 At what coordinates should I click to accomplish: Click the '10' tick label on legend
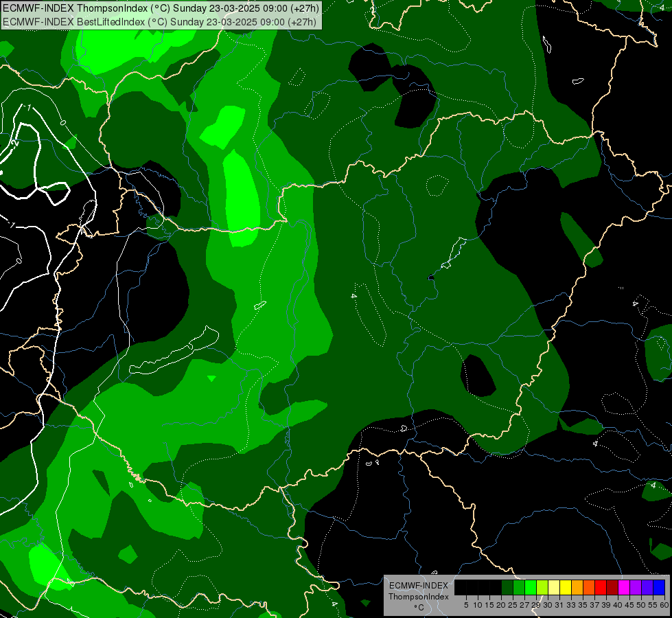pos(478,605)
